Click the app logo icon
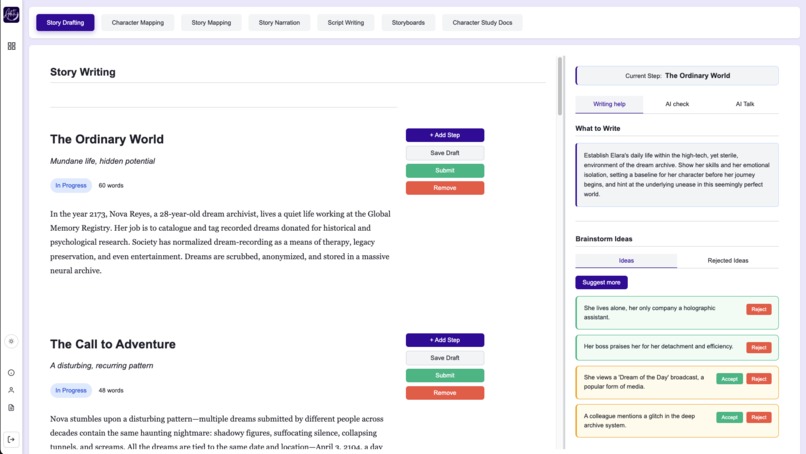 coord(11,15)
